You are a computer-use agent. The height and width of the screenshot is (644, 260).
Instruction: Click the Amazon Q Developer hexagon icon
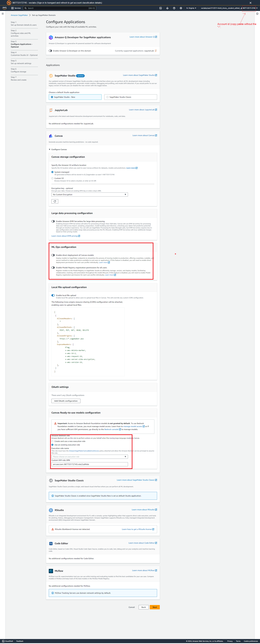(x=51, y=37)
